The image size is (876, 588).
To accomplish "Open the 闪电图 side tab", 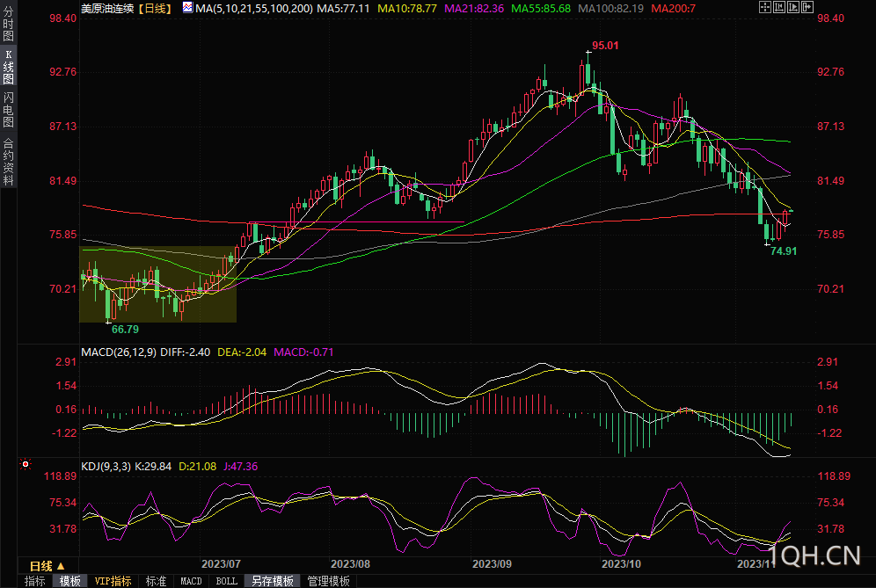I will tap(8, 113).
